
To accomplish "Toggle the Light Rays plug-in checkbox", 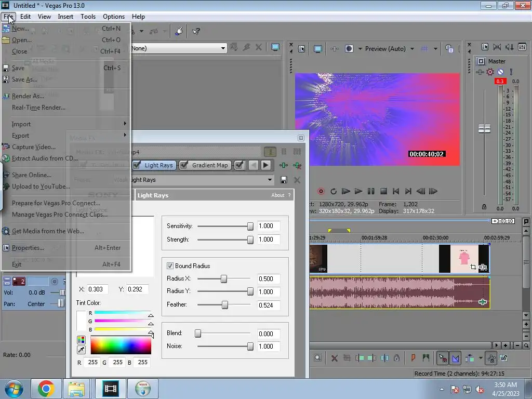I will tap(137, 165).
